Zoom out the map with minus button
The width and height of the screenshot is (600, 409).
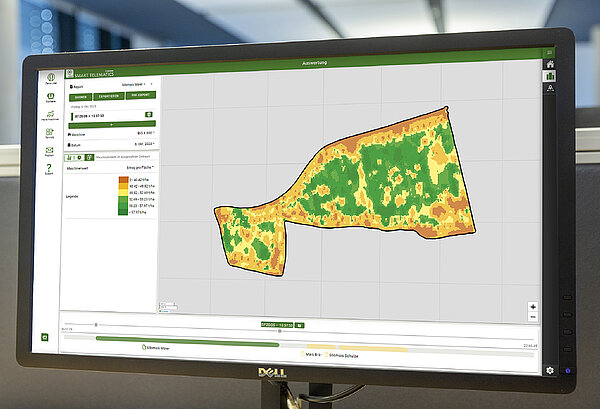(x=533, y=316)
